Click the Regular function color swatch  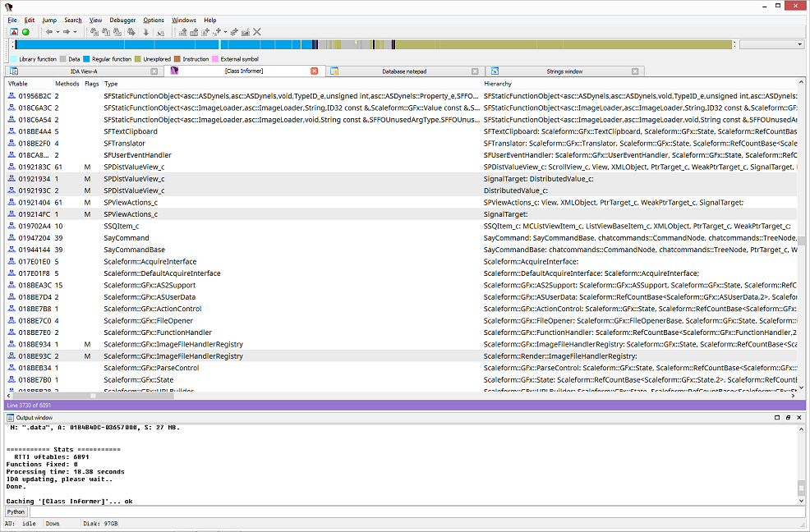click(x=86, y=59)
